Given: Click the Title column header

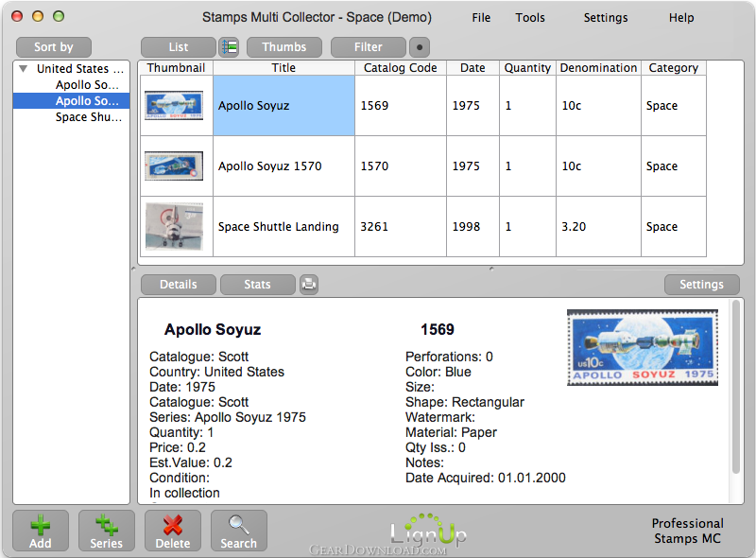Looking at the screenshot, I should 283,68.
